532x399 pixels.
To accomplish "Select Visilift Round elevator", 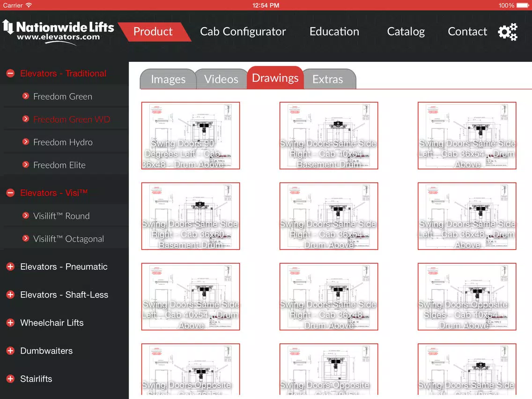I will (61, 216).
